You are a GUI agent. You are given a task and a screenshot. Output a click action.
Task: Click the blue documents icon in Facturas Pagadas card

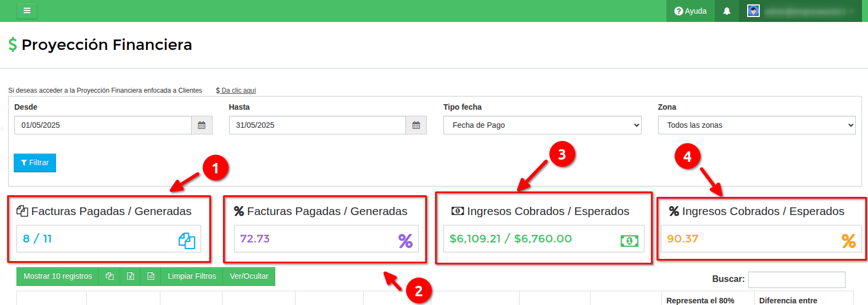pyautogui.click(x=187, y=240)
